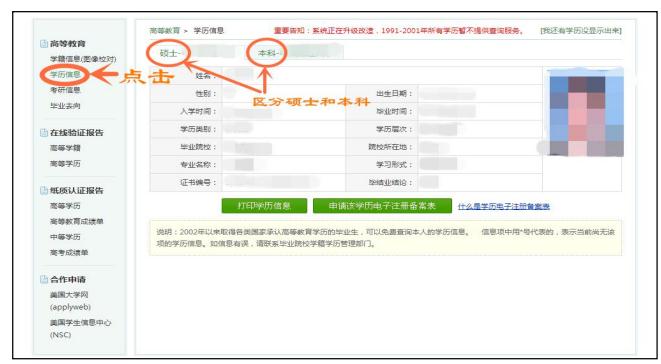This screenshot has height=364, width=661.
Task: Click the 学历类别 field label
Action: pos(198,129)
